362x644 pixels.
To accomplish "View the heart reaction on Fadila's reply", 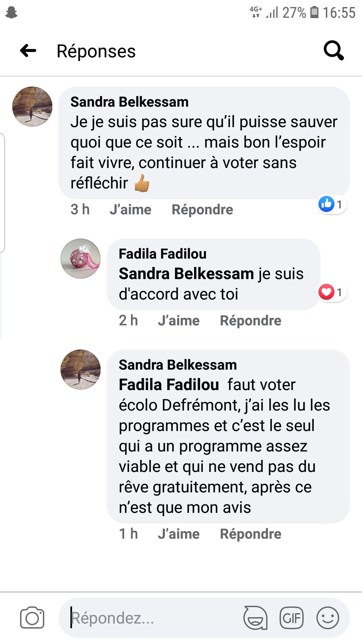I will [x=332, y=292].
